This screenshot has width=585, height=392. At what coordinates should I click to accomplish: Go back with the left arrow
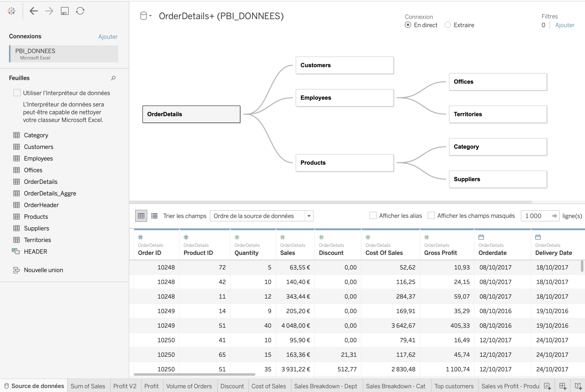click(x=33, y=11)
